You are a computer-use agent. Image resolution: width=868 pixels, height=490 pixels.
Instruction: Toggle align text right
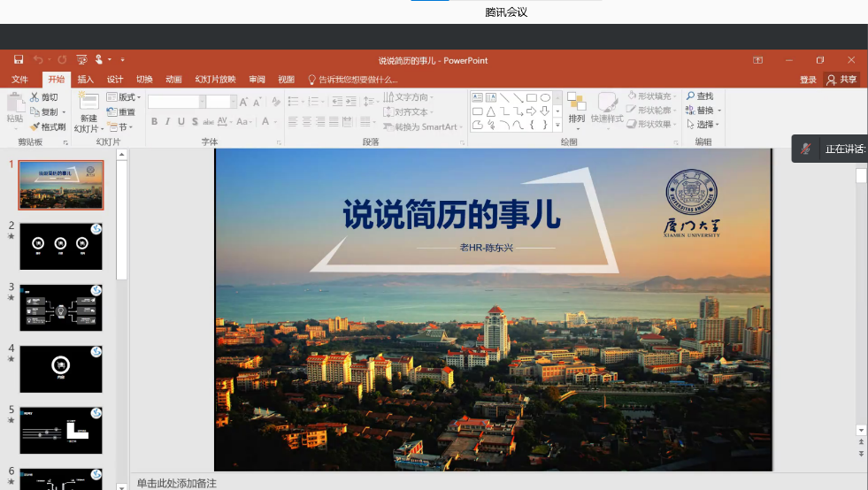pyautogui.click(x=320, y=122)
